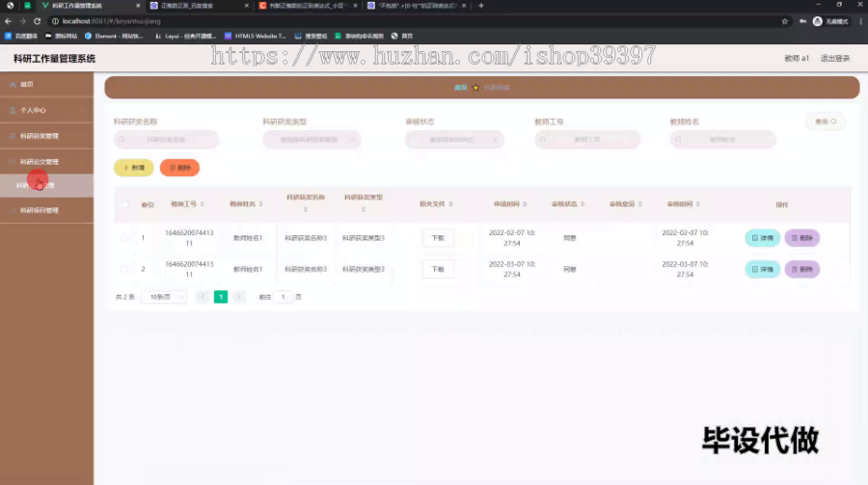Click 下载 for the 2022-03-07 row
868x485 pixels.
[x=438, y=269]
